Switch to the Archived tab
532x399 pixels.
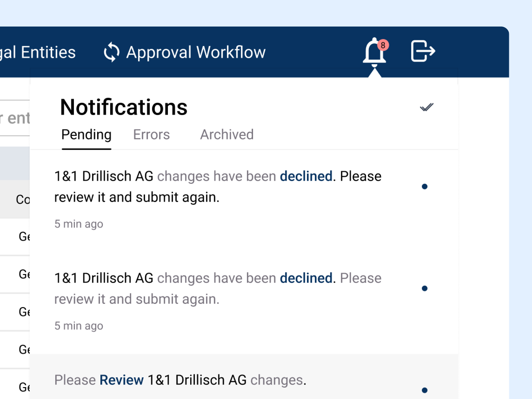tap(227, 134)
